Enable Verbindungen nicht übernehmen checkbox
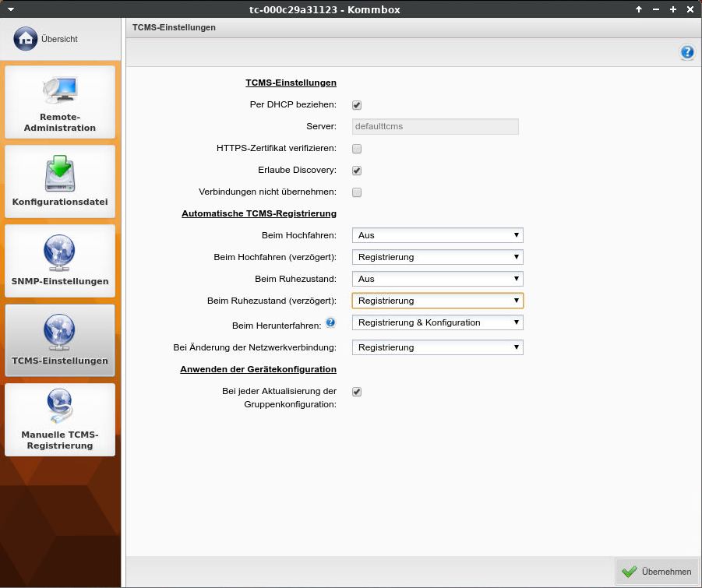 [x=357, y=192]
